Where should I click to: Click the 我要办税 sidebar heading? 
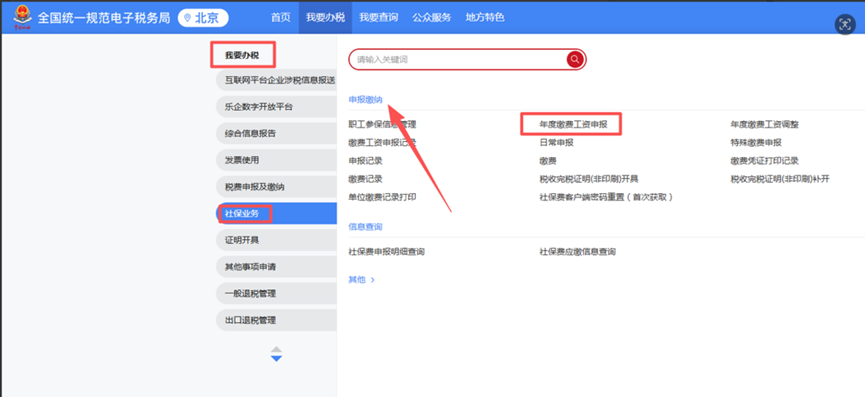tap(242, 55)
